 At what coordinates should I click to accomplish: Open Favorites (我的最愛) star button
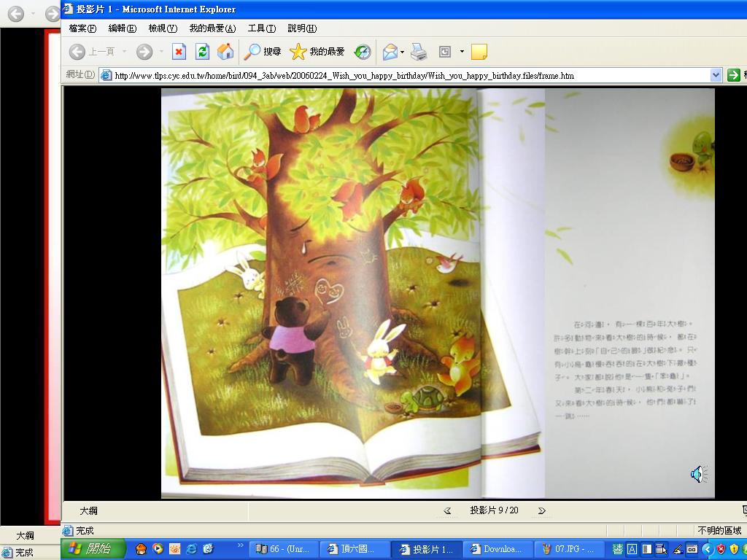coord(317,52)
